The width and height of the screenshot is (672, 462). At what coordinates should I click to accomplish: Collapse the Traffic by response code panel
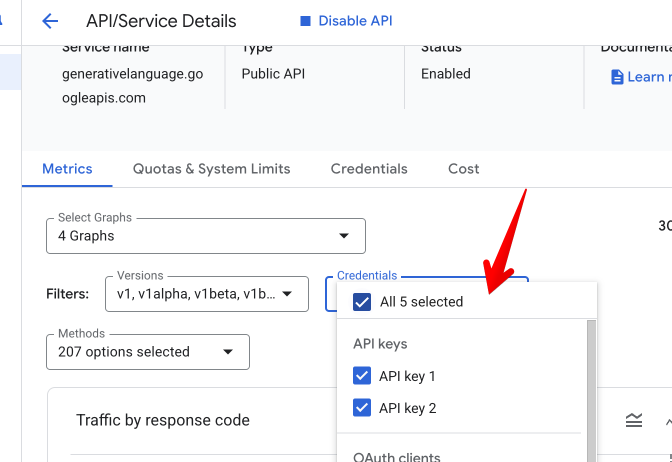[x=667, y=420]
